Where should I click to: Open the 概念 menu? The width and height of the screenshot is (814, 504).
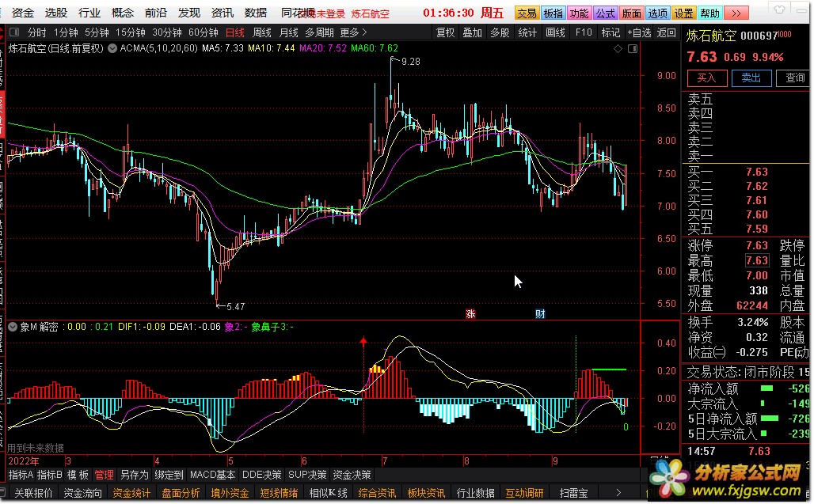[x=123, y=13]
